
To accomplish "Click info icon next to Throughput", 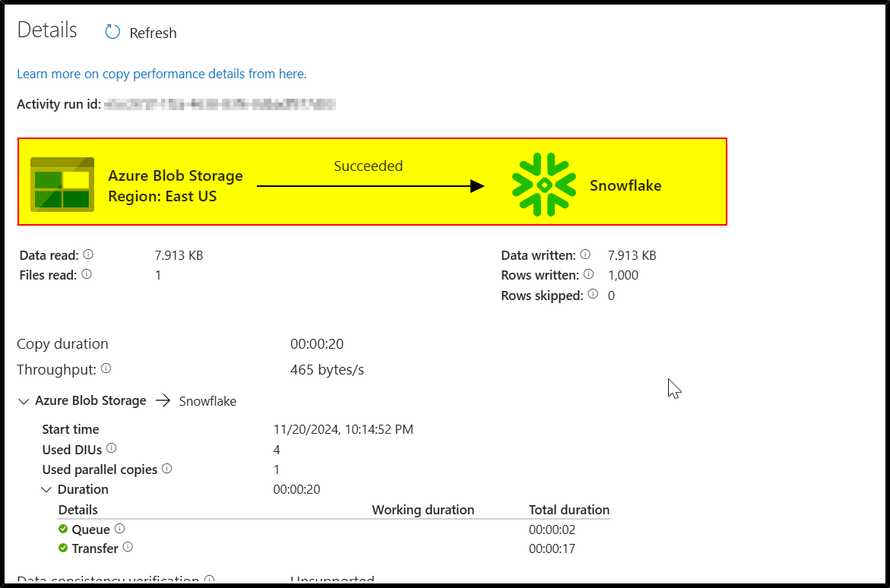I will coord(106,368).
